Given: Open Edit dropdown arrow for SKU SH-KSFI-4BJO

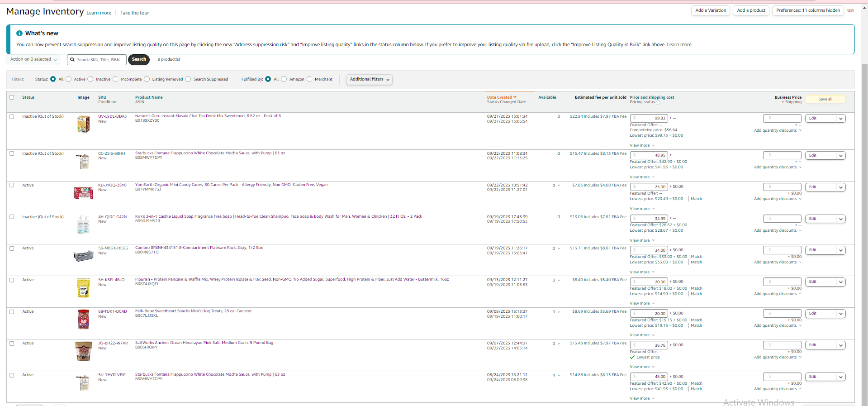Looking at the screenshot, I should pyautogui.click(x=841, y=282).
